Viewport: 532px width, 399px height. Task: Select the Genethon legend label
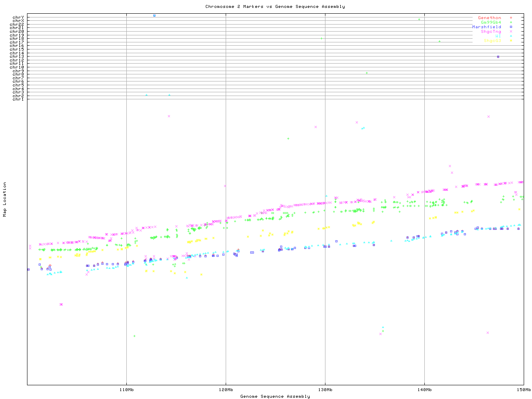click(x=489, y=18)
